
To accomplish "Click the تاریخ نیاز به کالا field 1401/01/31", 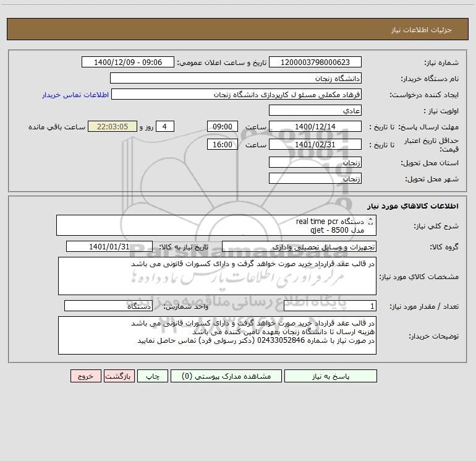I will tap(109, 247).
